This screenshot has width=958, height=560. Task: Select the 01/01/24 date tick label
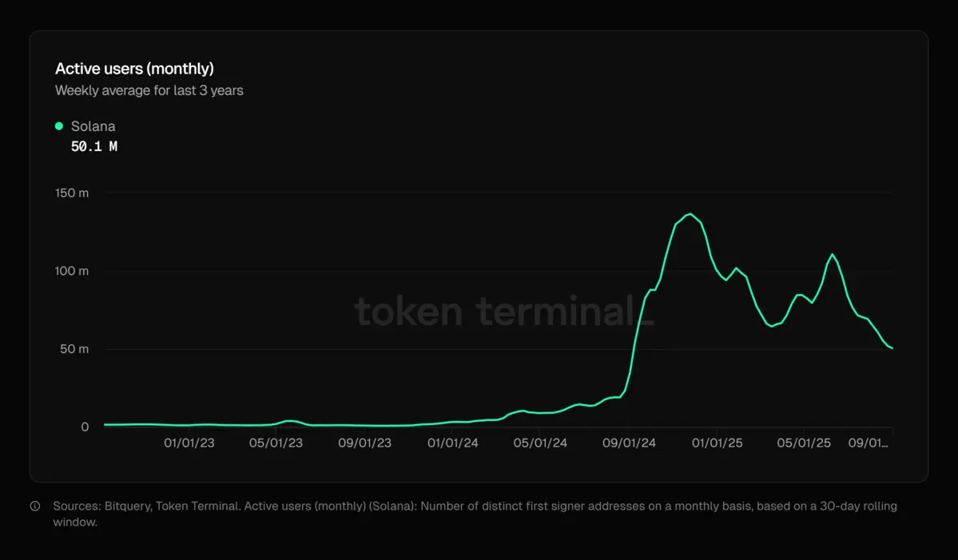tap(453, 443)
